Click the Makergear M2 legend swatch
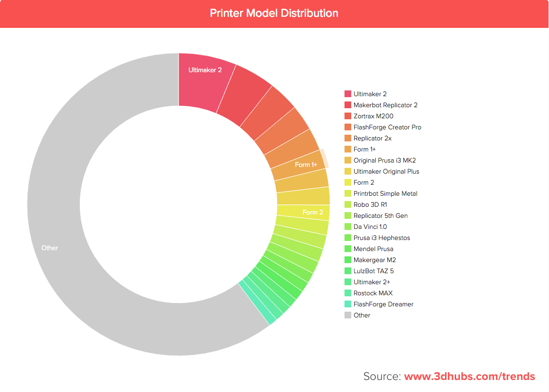Image resolution: width=549 pixels, height=392 pixels. [x=348, y=260]
